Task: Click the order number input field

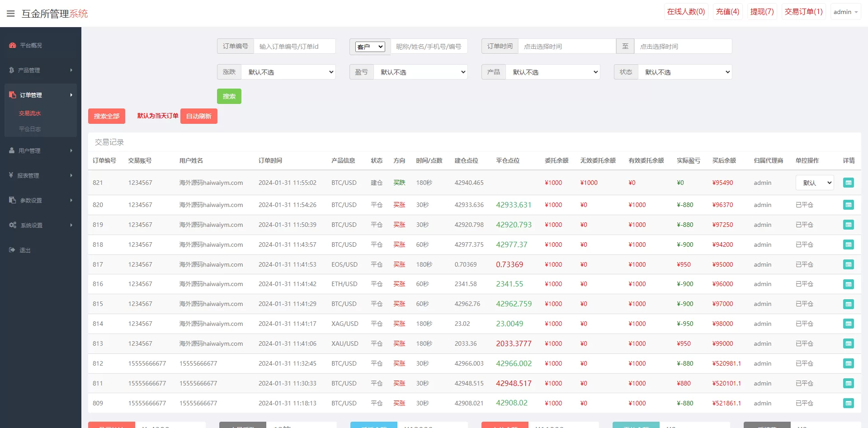Action: pyautogui.click(x=294, y=46)
